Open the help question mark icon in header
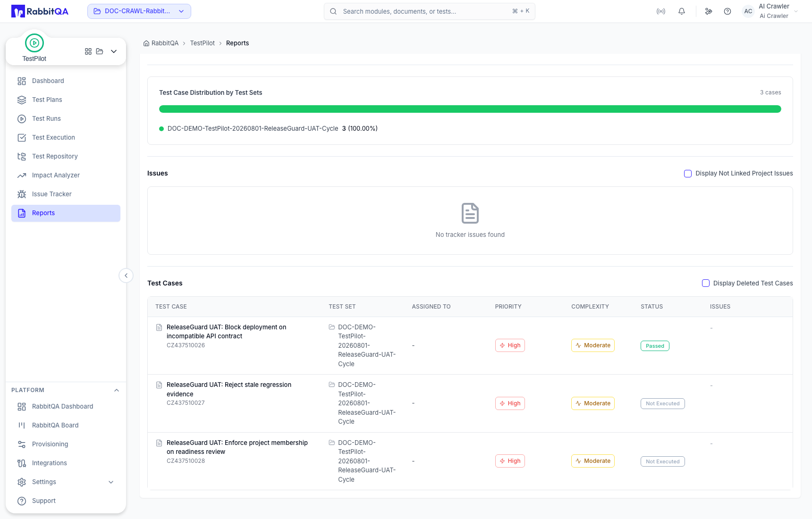 (727, 11)
